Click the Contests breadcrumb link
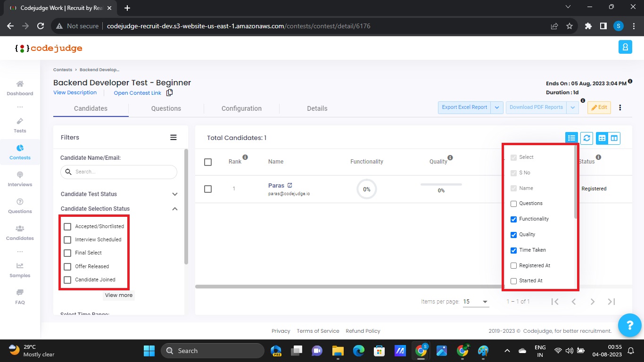644x362 pixels. click(x=63, y=70)
